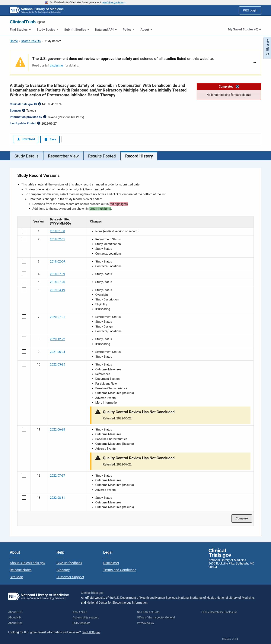Switch to the Study Details tab
The image size is (271, 644).
tap(27, 156)
